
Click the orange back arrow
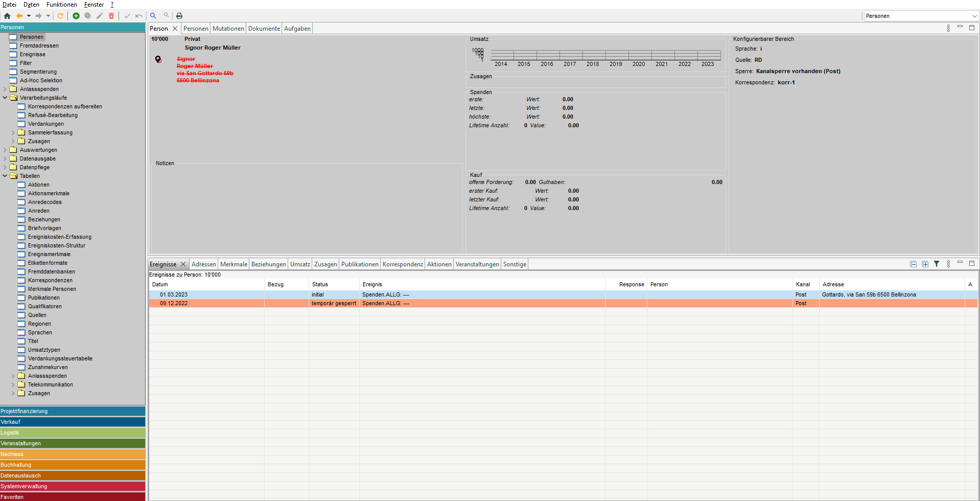(19, 16)
